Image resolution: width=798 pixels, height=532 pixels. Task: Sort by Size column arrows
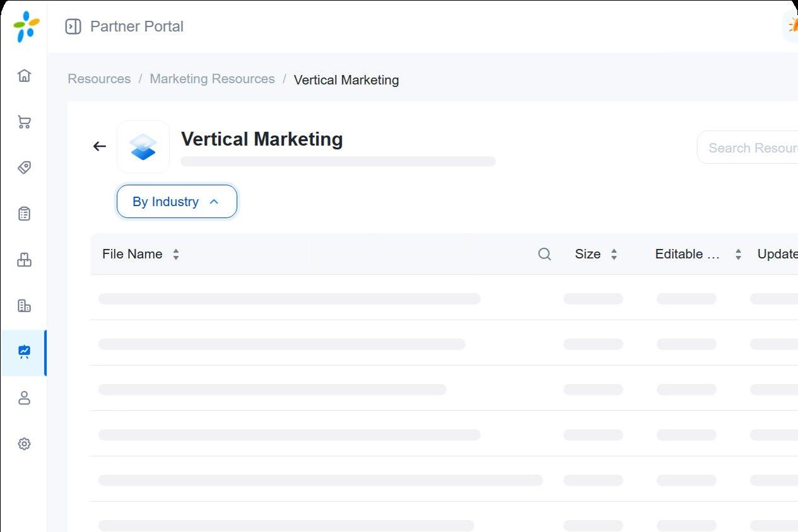click(x=614, y=254)
